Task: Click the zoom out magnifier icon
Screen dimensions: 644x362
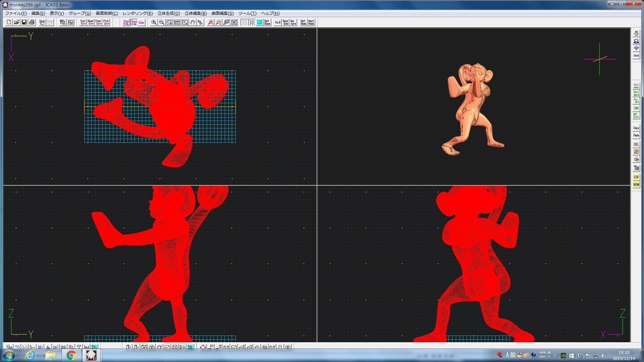Action: point(162,22)
